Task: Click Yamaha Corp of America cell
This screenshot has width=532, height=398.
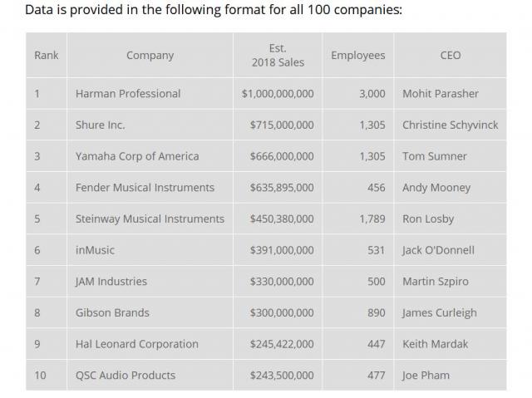Action: click(137, 156)
